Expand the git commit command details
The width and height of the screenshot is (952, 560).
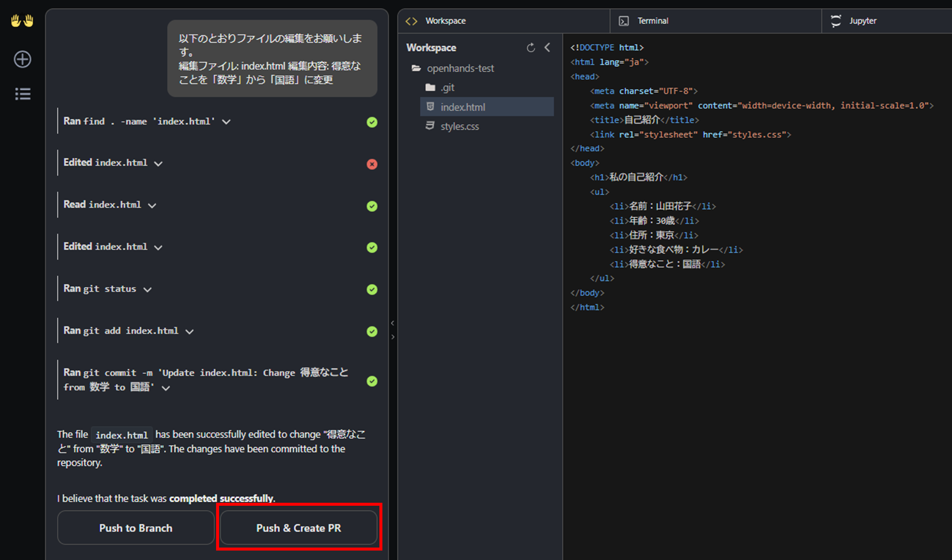166,388
